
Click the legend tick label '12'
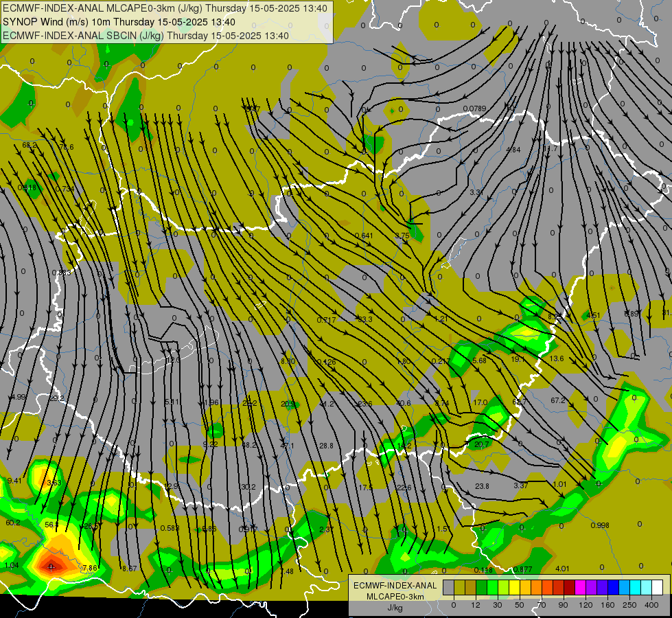[476, 605]
